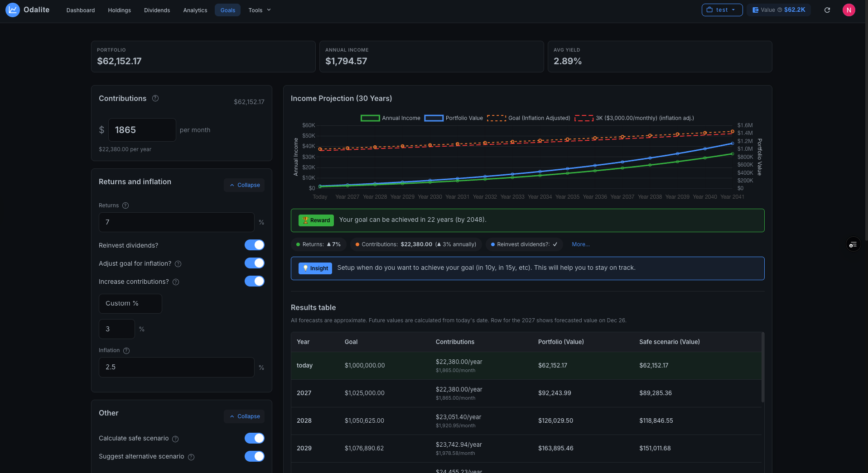The image size is (868, 473).
Task: Select the Goals tab
Action: tap(228, 10)
